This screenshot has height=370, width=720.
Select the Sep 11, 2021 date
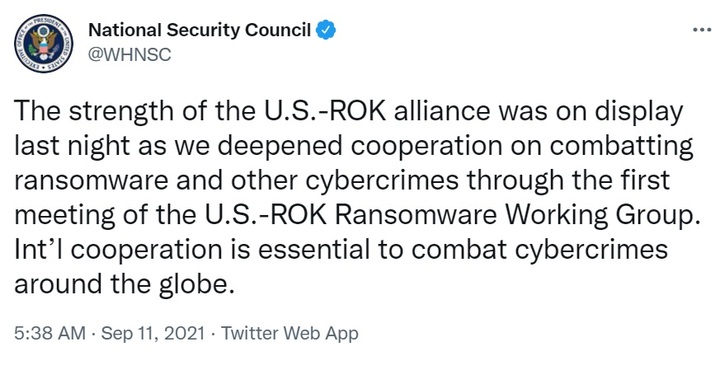[x=152, y=333]
